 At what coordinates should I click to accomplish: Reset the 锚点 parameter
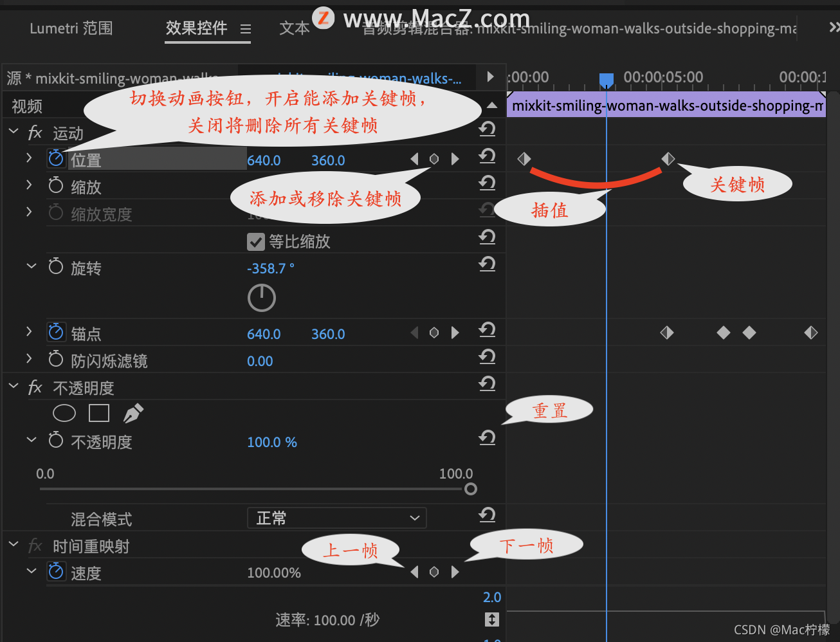pyautogui.click(x=487, y=330)
